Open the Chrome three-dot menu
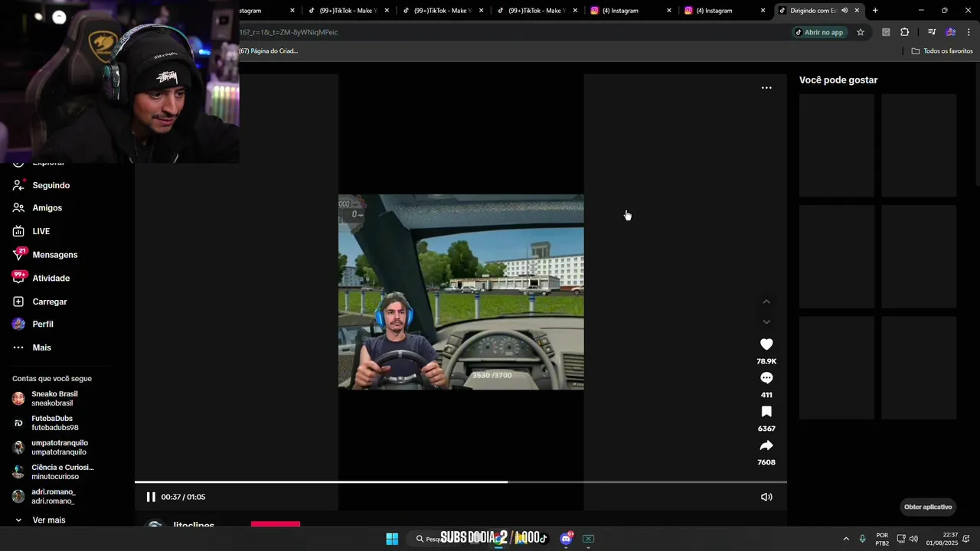The image size is (980, 551). pos(969,32)
